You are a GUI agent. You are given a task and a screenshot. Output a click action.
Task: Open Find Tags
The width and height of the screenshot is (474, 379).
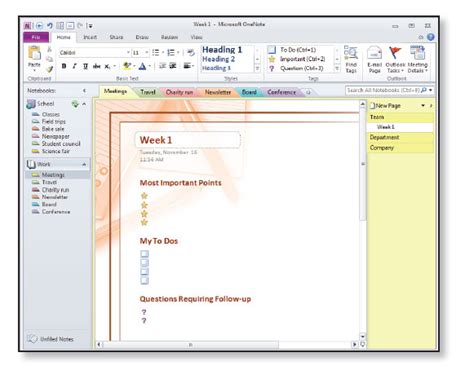click(x=351, y=59)
